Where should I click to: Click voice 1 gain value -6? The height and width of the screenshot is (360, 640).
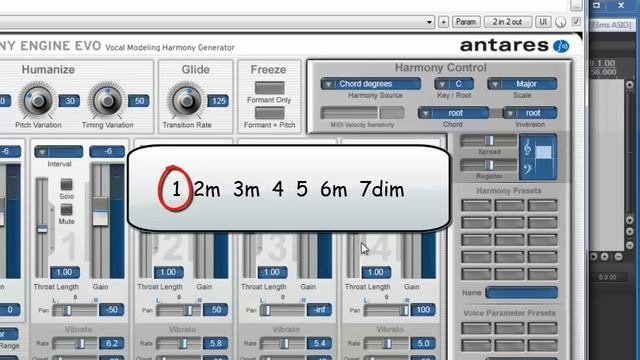click(x=107, y=151)
